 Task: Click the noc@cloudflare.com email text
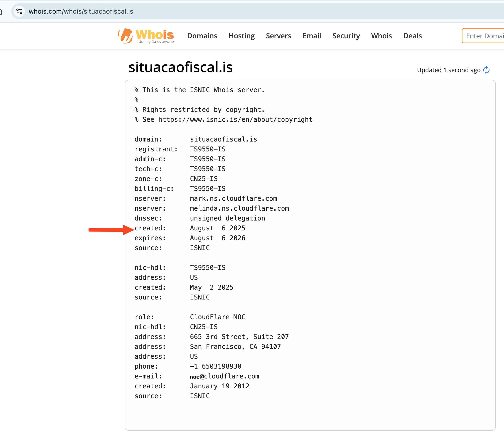coord(224,376)
